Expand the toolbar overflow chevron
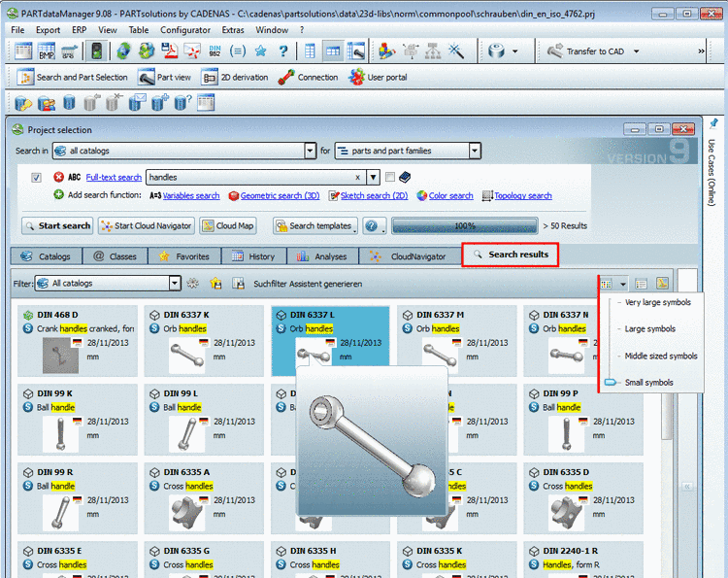728x578 pixels. pos(701,51)
